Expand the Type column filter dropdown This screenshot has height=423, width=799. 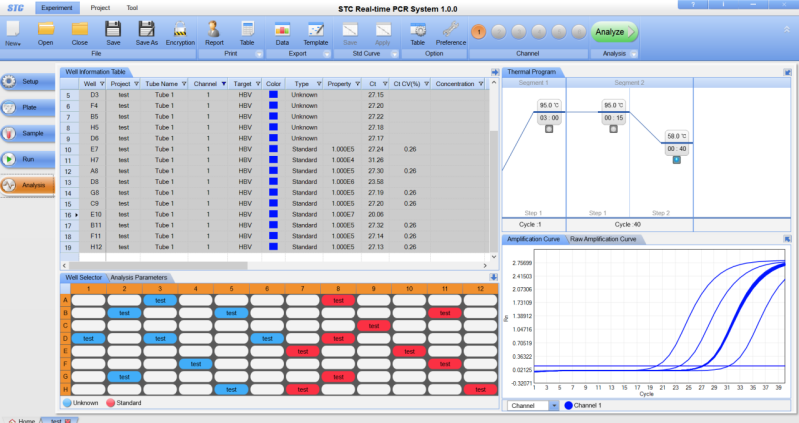[x=319, y=84]
